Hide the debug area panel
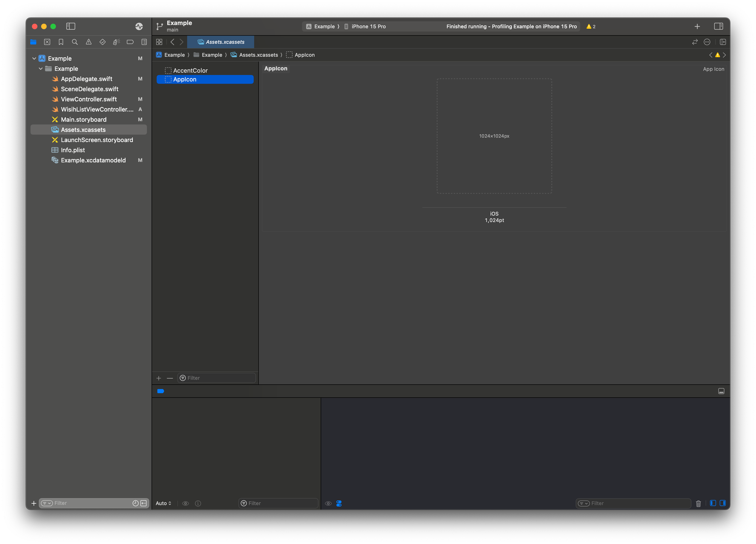The width and height of the screenshot is (756, 544). click(721, 391)
